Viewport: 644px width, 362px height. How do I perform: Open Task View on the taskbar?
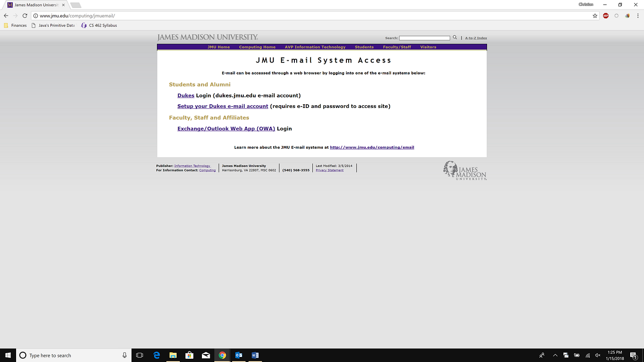click(x=140, y=355)
